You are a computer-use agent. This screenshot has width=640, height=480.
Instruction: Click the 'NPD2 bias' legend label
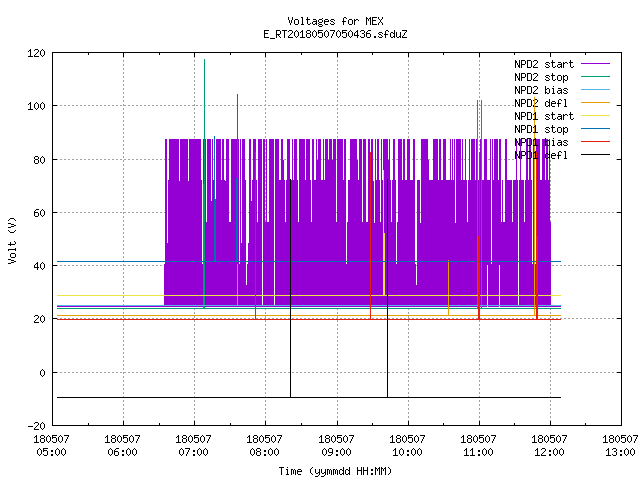point(541,90)
